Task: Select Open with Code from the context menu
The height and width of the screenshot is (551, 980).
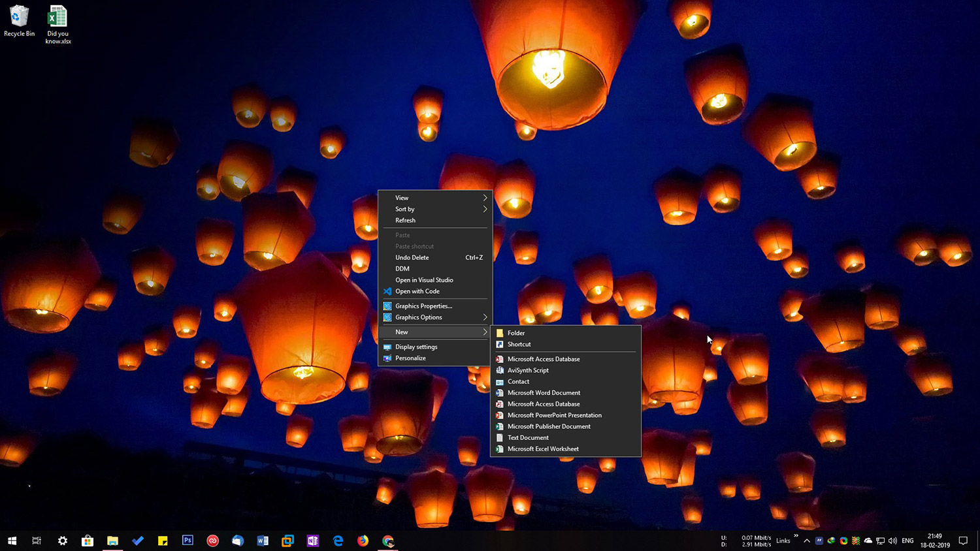Action: tap(418, 291)
